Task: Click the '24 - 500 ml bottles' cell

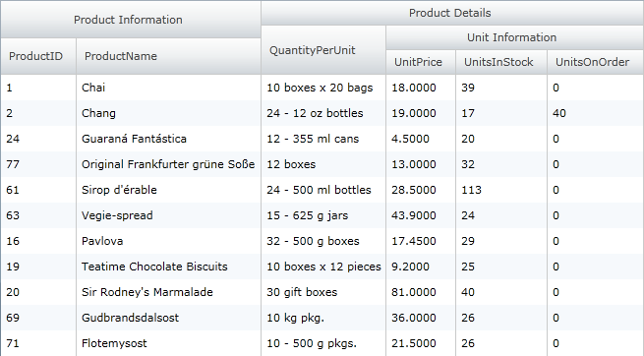Action: [323, 190]
